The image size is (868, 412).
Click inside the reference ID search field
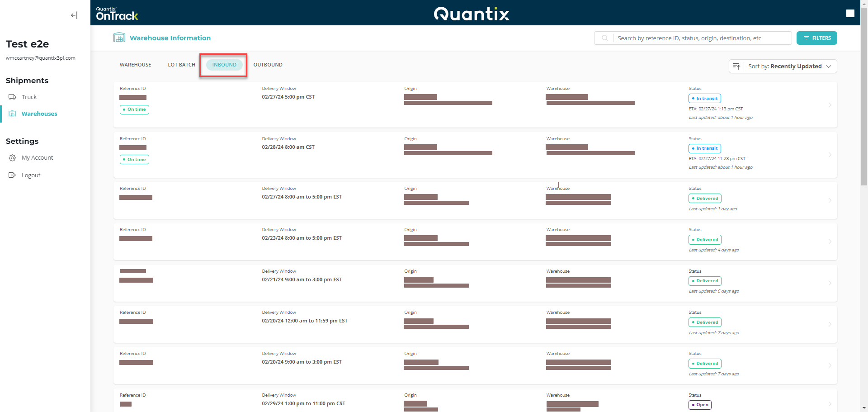point(701,38)
